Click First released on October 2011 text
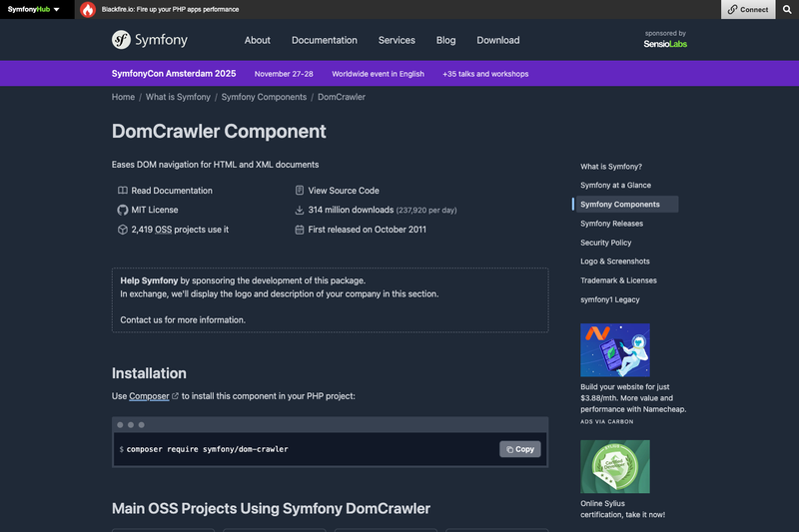799x532 pixels. [367, 230]
